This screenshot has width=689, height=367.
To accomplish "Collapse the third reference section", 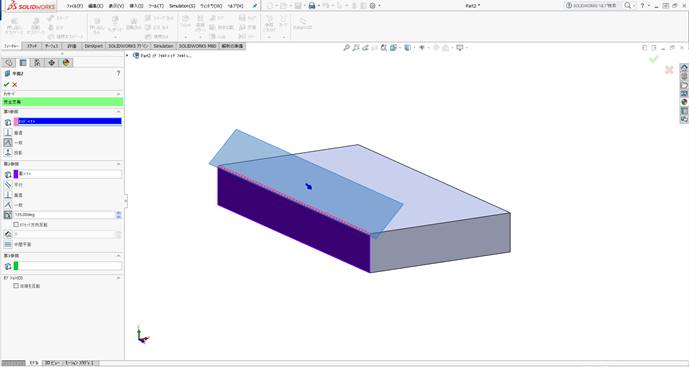I will (118, 256).
